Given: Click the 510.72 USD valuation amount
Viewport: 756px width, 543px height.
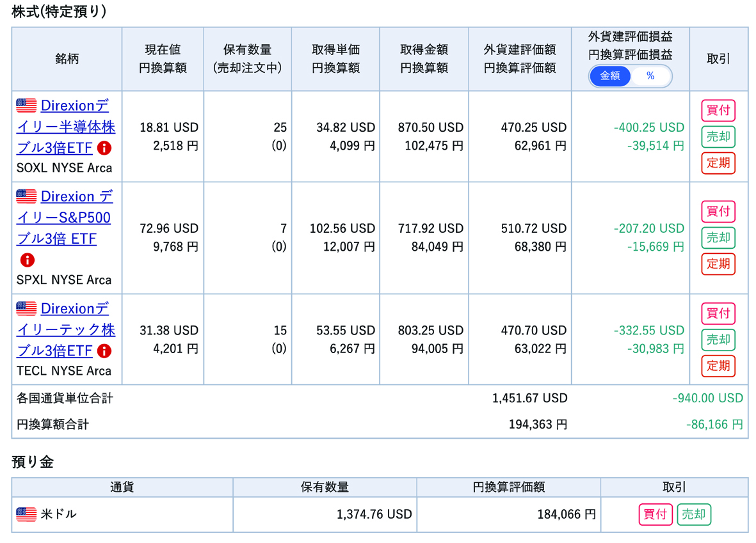Looking at the screenshot, I should coord(534,228).
